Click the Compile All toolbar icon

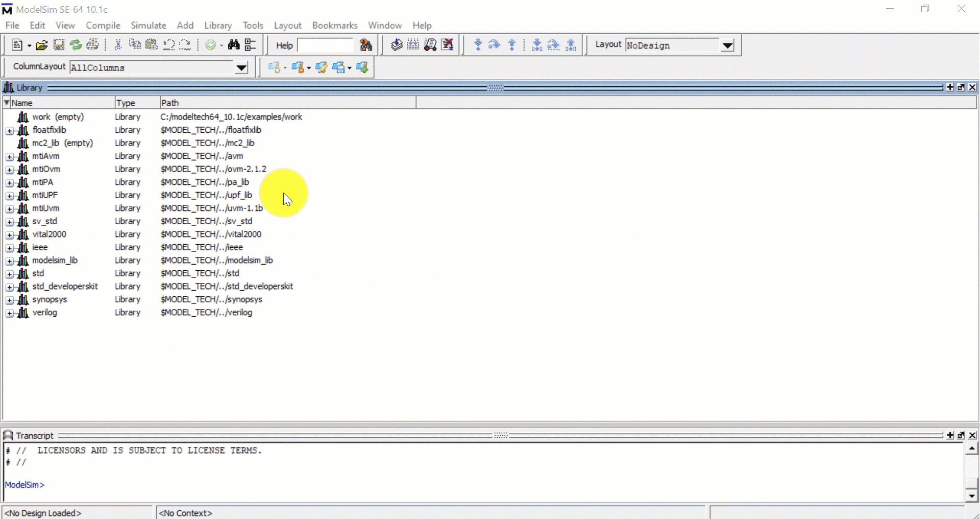point(413,45)
